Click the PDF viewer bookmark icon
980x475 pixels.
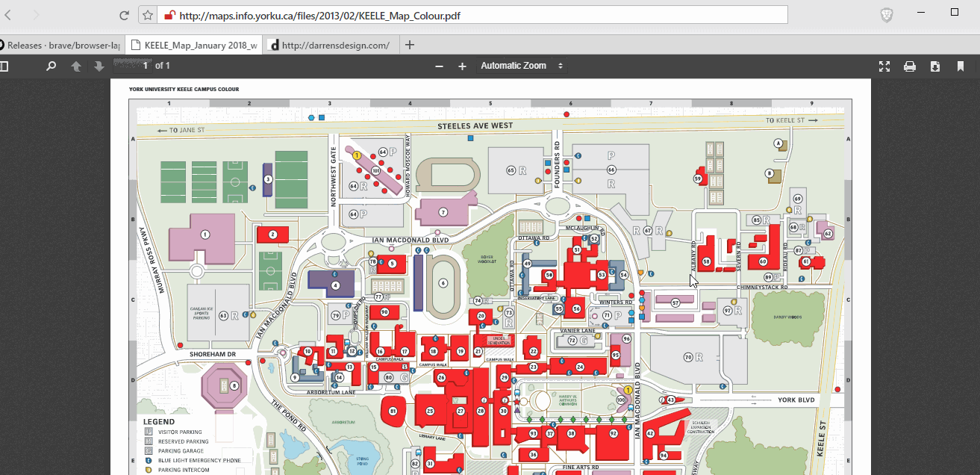[961, 66]
